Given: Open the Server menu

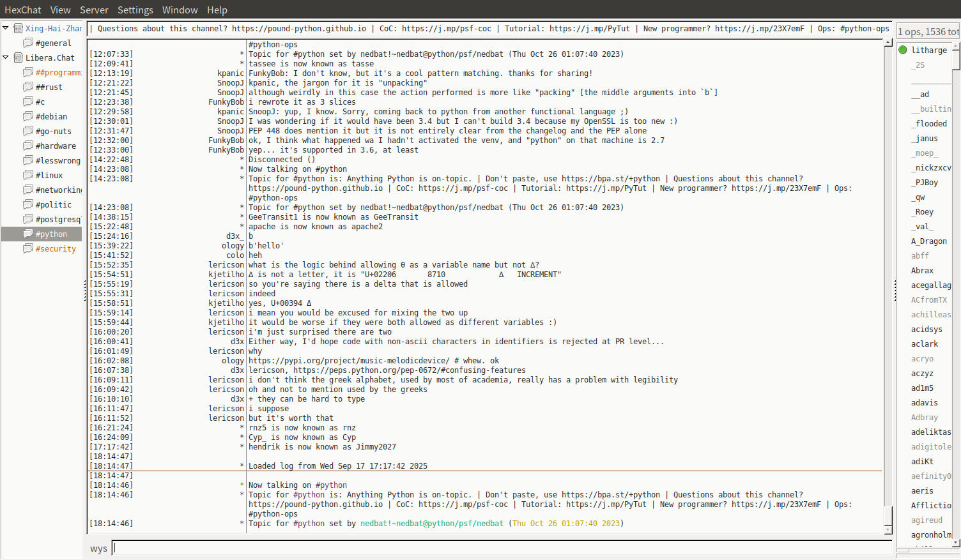Looking at the screenshot, I should click(94, 10).
